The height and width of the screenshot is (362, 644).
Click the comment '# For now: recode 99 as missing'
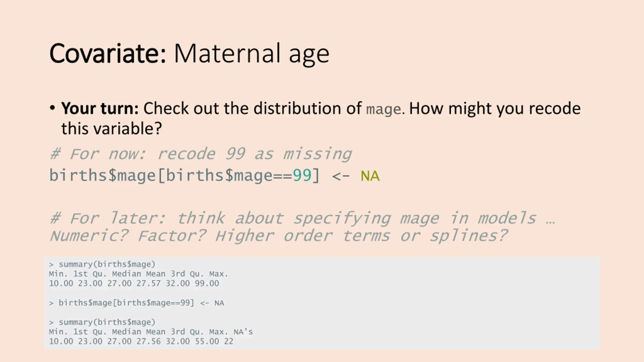200,154
